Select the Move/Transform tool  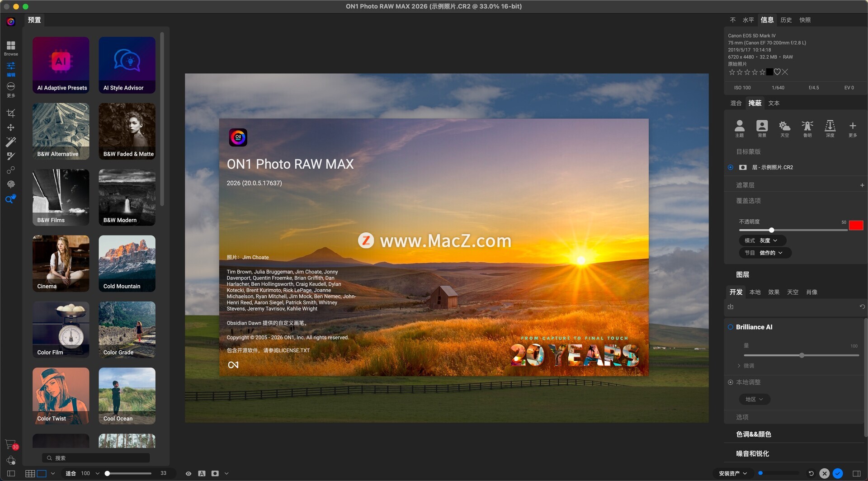(x=11, y=127)
